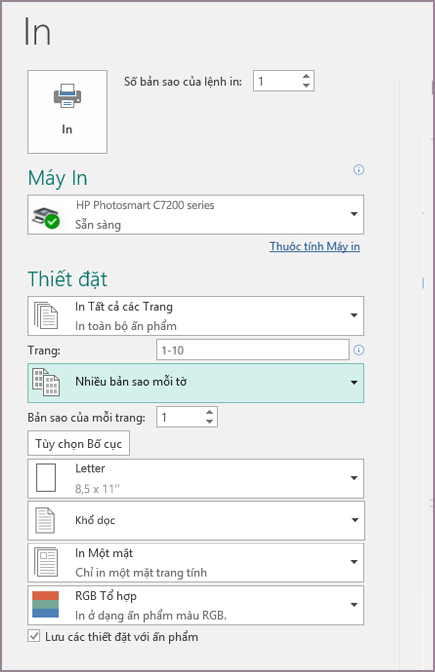Click the Sẵn sàng printer status text
Screen dimensions: 435x672
[98, 225]
